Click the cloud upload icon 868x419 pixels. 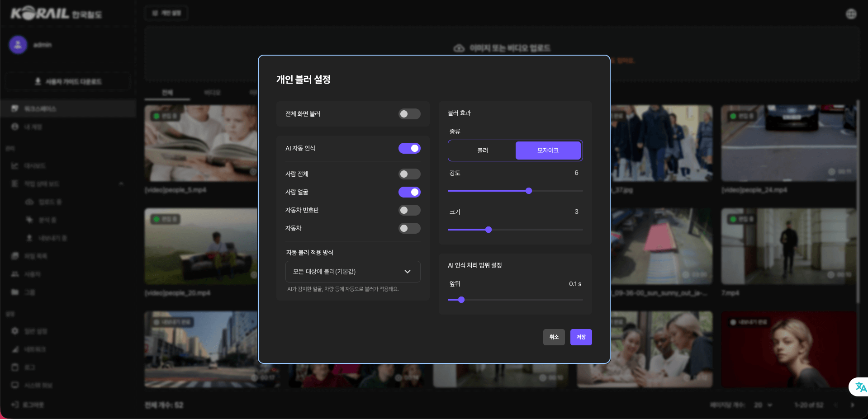(459, 48)
